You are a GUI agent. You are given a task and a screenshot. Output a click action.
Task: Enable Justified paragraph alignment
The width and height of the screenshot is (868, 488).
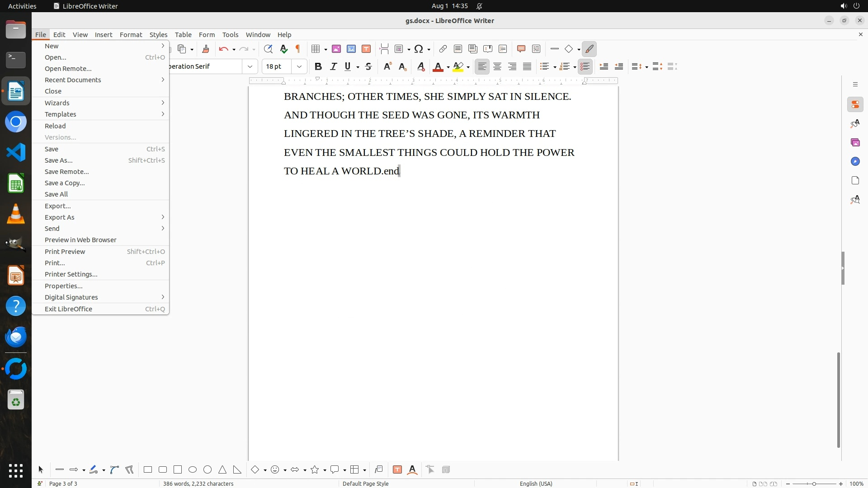click(x=527, y=66)
